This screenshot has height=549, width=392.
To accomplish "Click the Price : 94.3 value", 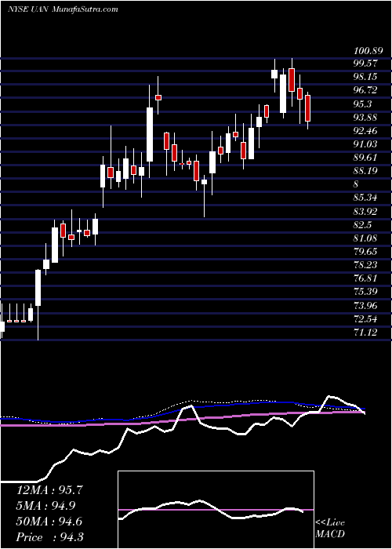I will pyautogui.click(x=49, y=537).
